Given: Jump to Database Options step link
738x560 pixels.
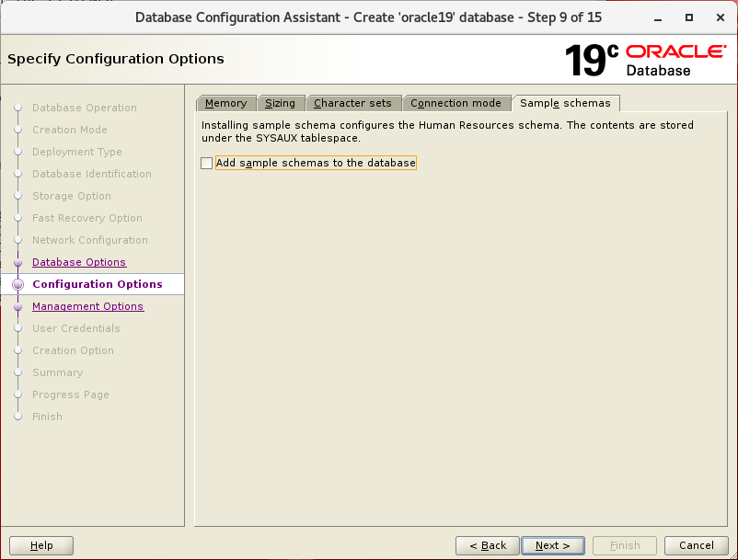Looking at the screenshot, I should pos(79,262).
